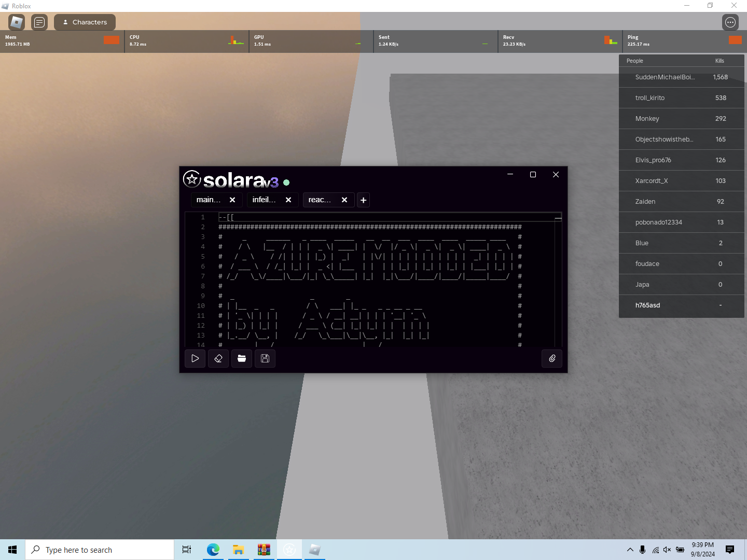
Task: Open WinRAR from the taskbar
Action: coord(264,550)
